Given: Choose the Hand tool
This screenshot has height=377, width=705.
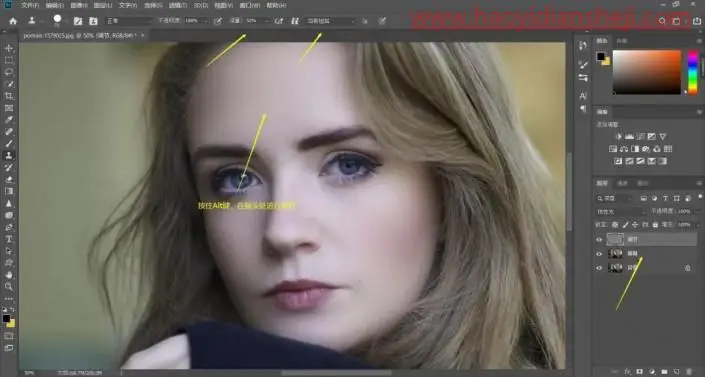Looking at the screenshot, I should point(9,274).
